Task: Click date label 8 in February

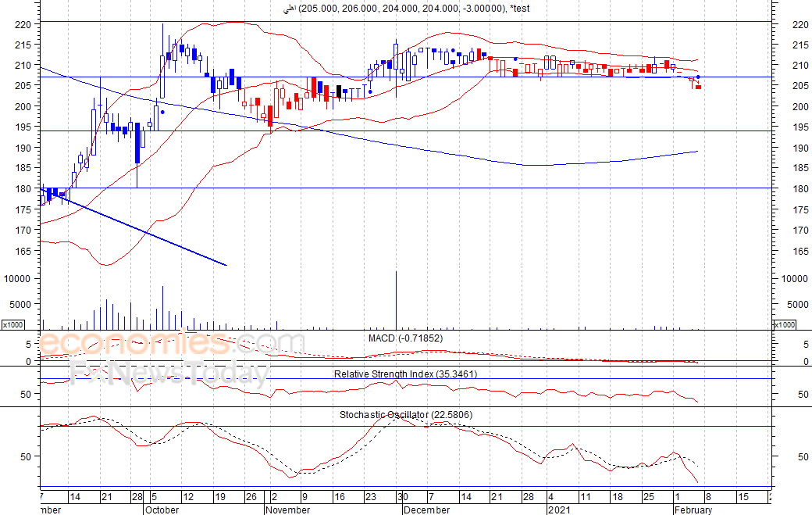Action: tap(709, 497)
